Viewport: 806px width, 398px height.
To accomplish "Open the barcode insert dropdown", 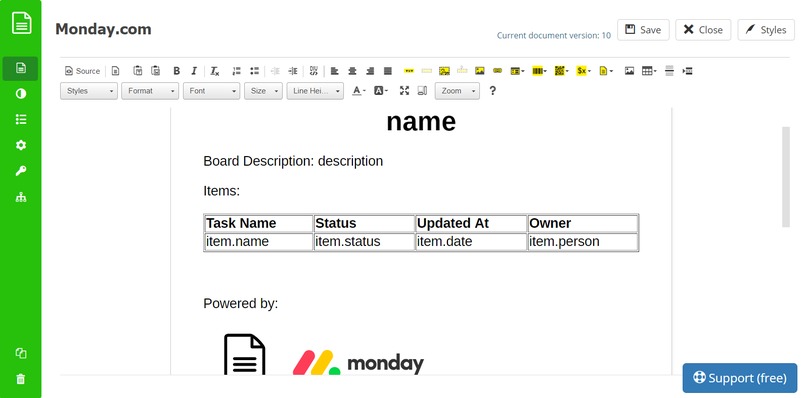I will point(540,71).
